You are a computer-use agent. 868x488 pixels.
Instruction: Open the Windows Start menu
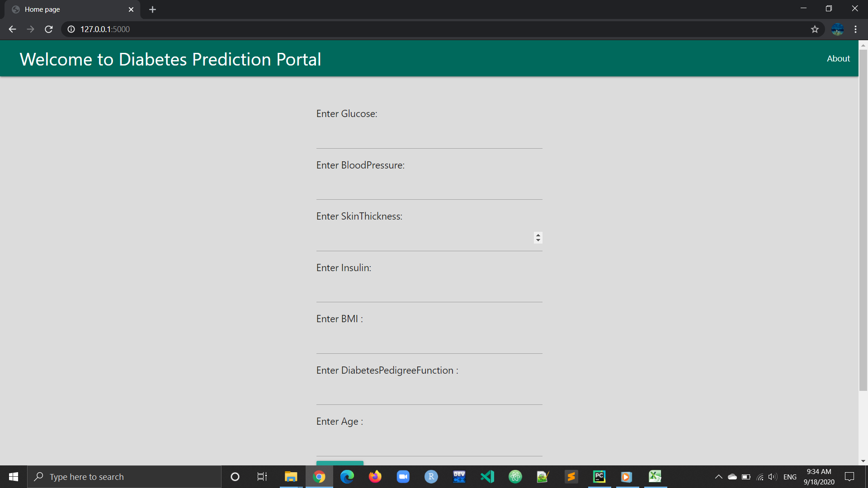click(14, 477)
